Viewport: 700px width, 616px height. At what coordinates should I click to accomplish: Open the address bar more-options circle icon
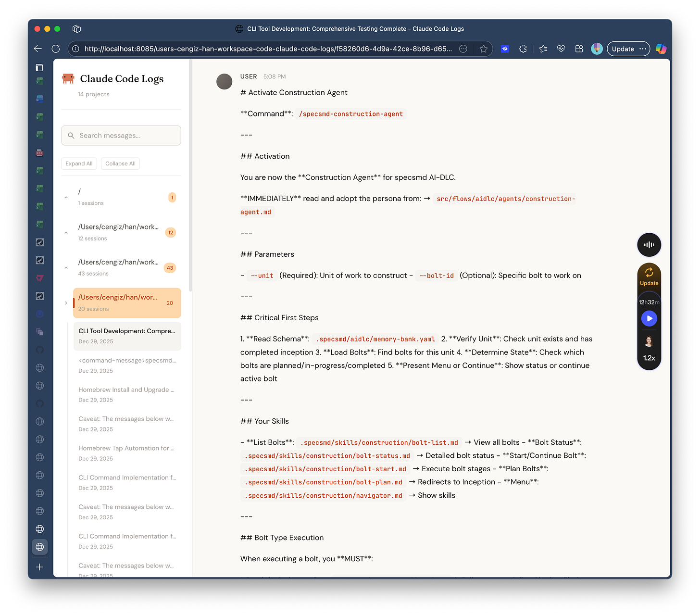(x=463, y=49)
